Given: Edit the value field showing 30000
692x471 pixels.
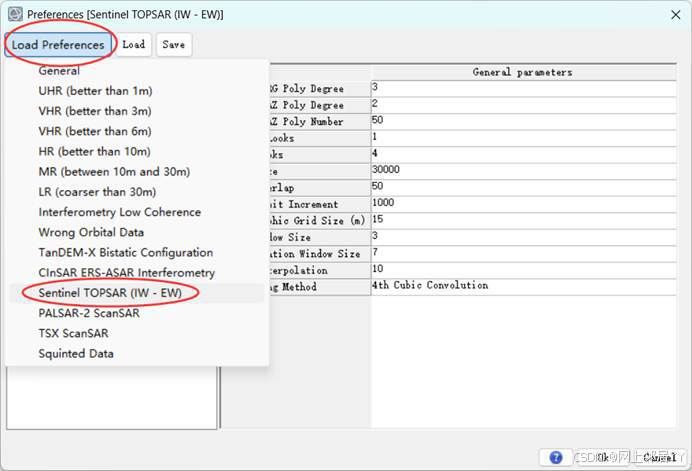Looking at the screenshot, I should (x=523, y=171).
